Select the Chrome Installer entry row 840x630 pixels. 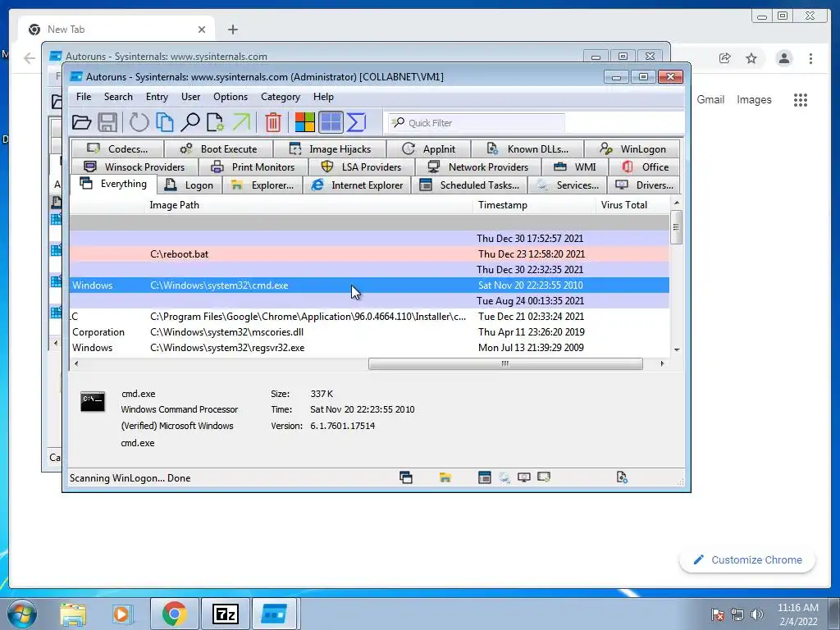(x=369, y=317)
